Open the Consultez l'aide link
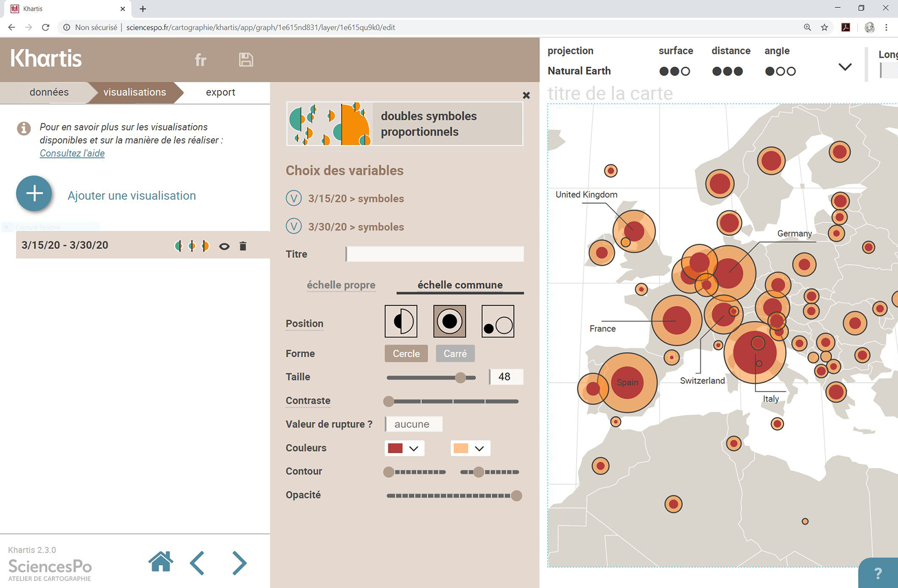898x588 pixels. (x=72, y=153)
